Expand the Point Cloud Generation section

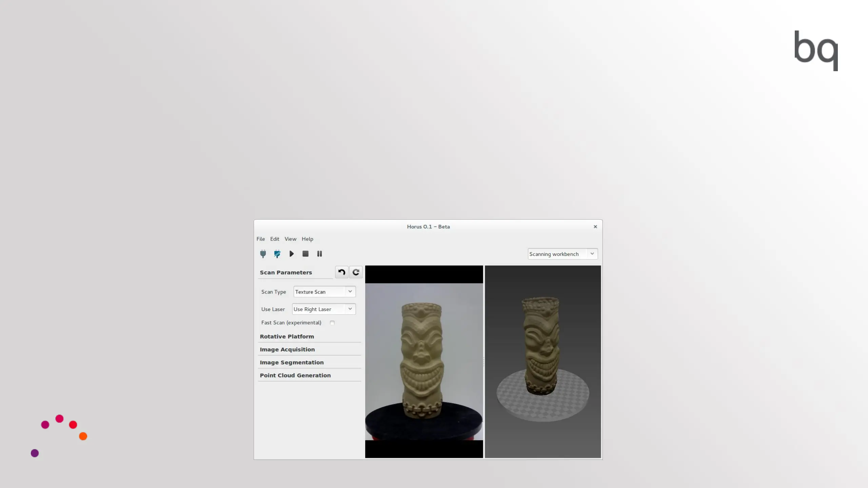click(x=295, y=375)
